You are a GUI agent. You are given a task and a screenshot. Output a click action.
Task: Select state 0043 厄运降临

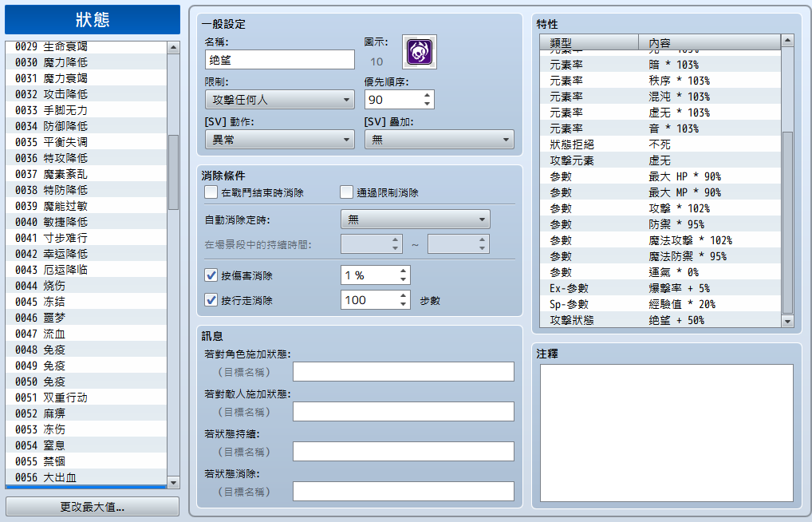pyautogui.click(x=86, y=270)
